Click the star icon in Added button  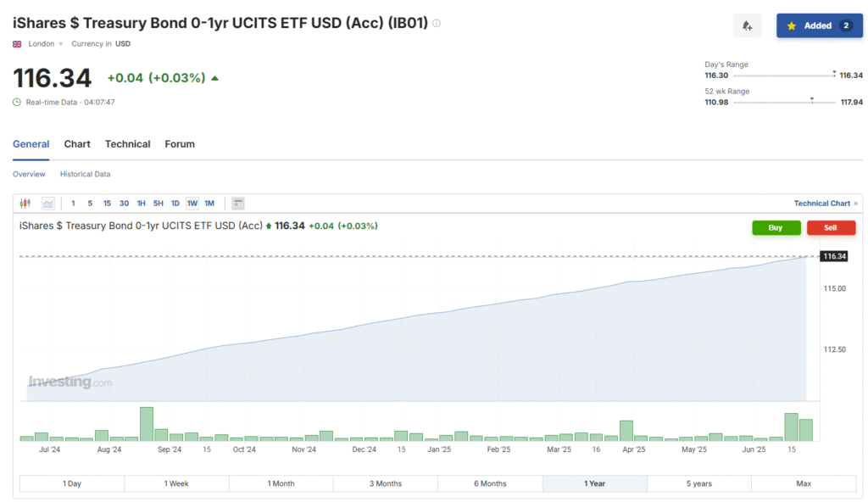(x=792, y=26)
